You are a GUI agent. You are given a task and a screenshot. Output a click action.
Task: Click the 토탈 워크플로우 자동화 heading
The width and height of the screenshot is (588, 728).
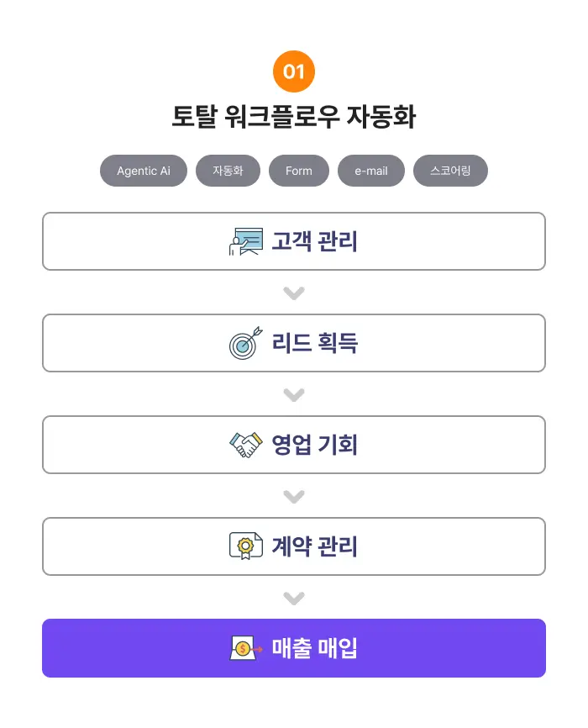(x=294, y=117)
